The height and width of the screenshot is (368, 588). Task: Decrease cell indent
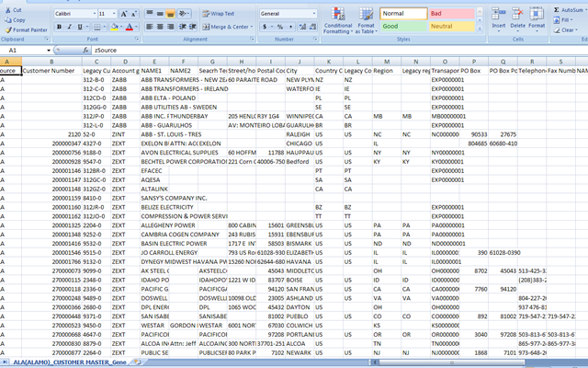click(x=183, y=27)
